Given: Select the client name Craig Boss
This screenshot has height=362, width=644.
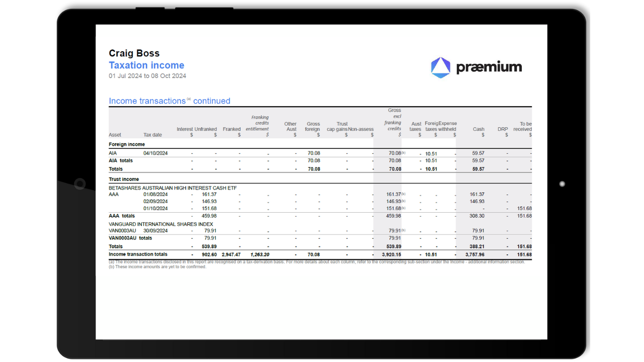Looking at the screenshot, I should [x=134, y=53].
